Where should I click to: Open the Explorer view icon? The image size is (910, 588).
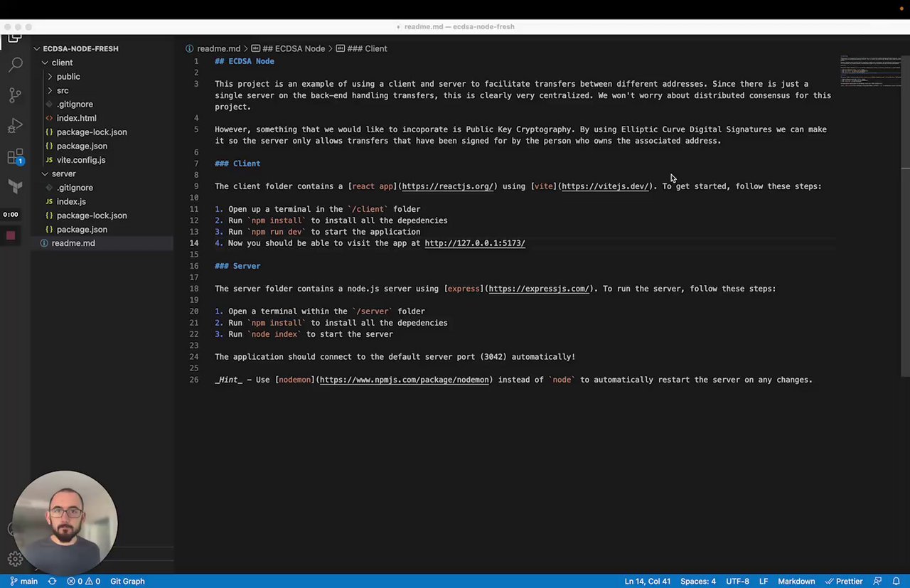[15, 38]
